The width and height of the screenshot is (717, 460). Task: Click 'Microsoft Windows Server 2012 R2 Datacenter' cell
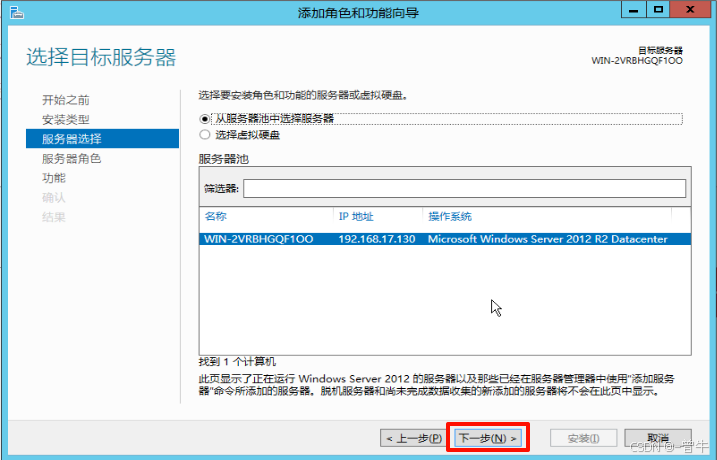[x=547, y=239]
